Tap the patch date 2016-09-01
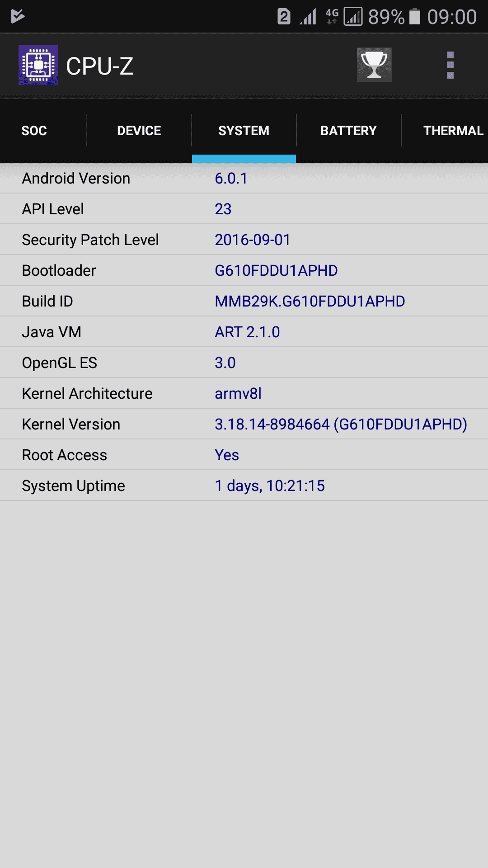The height and width of the screenshot is (868, 488). [253, 240]
